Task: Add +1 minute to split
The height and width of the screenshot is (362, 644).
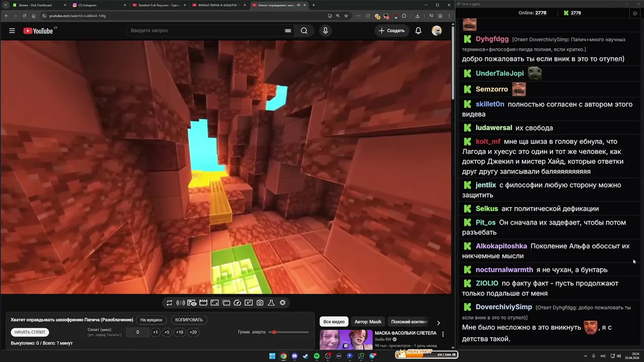Action: pyautogui.click(x=155, y=332)
